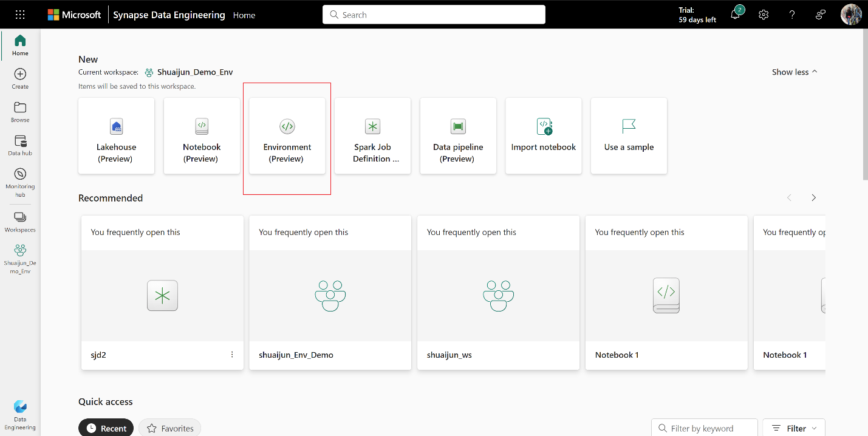Open Create in the left navigation
868x436 pixels.
click(20, 79)
